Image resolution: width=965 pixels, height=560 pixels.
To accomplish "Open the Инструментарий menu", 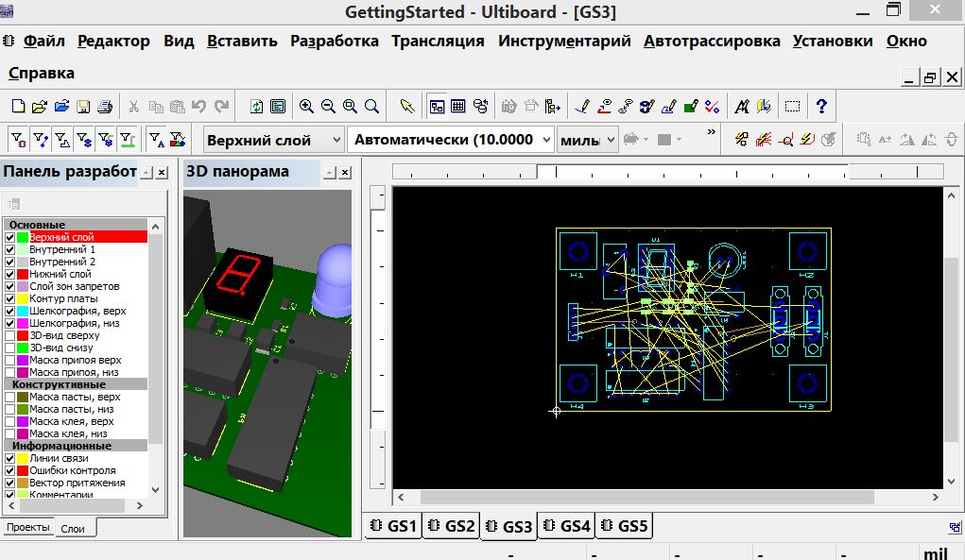I will pyautogui.click(x=564, y=42).
